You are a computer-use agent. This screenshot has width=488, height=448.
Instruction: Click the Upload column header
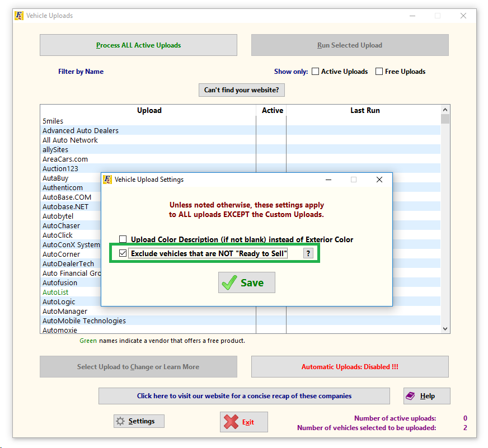click(149, 110)
